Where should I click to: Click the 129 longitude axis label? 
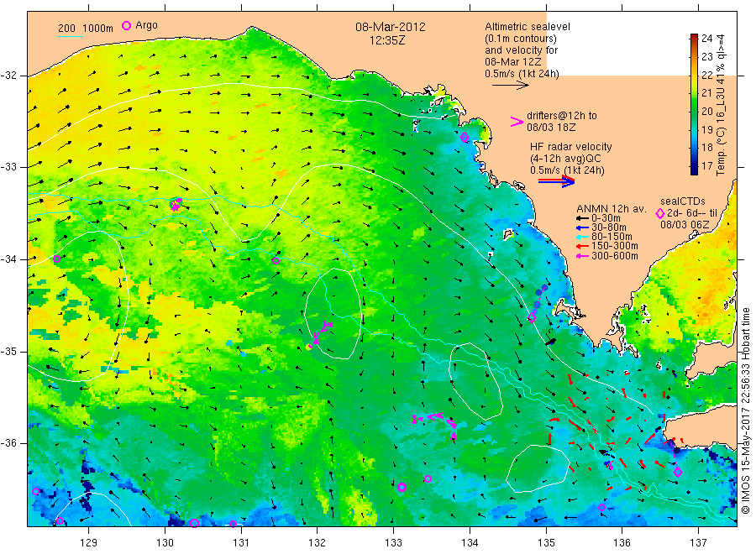tap(89, 542)
